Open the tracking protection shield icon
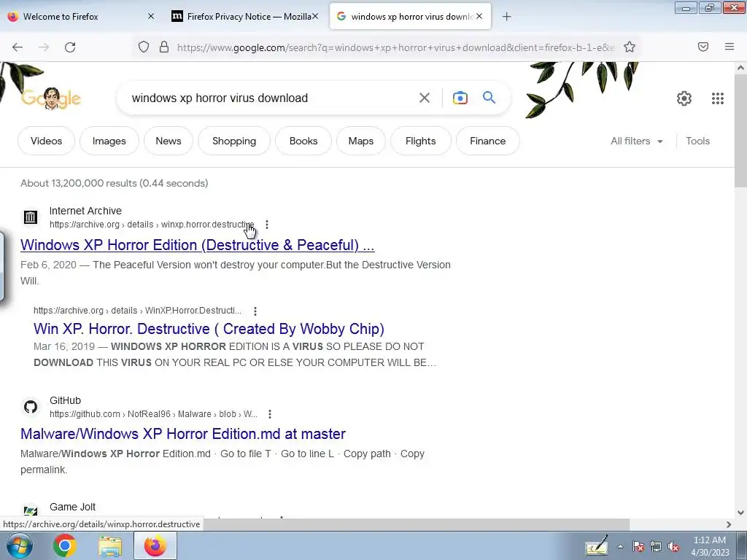 click(x=144, y=47)
